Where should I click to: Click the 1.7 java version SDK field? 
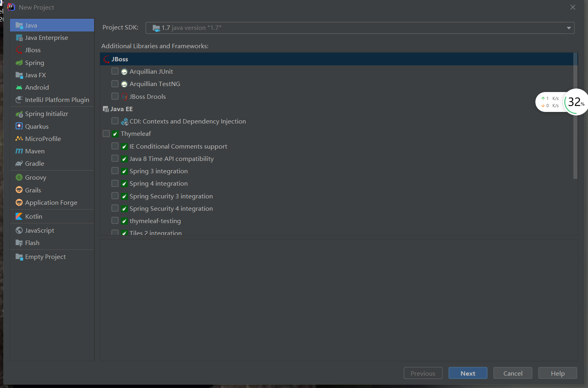point(360,28)
